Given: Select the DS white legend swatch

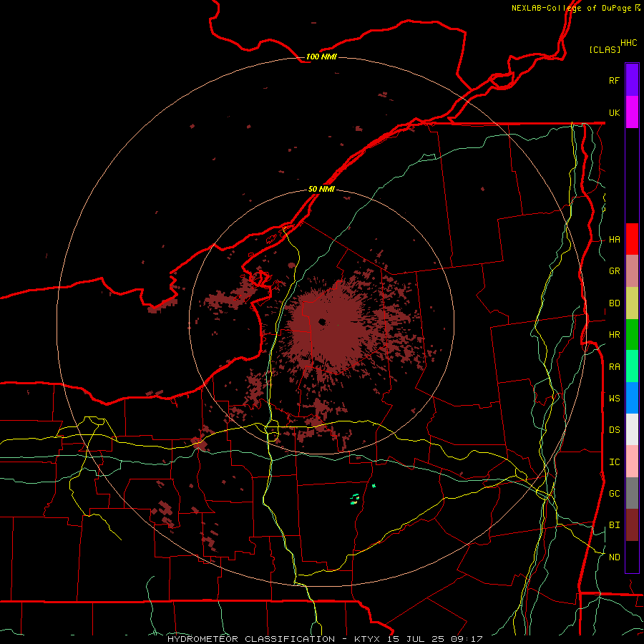Looking at the screenshot, I should (632, 429).
